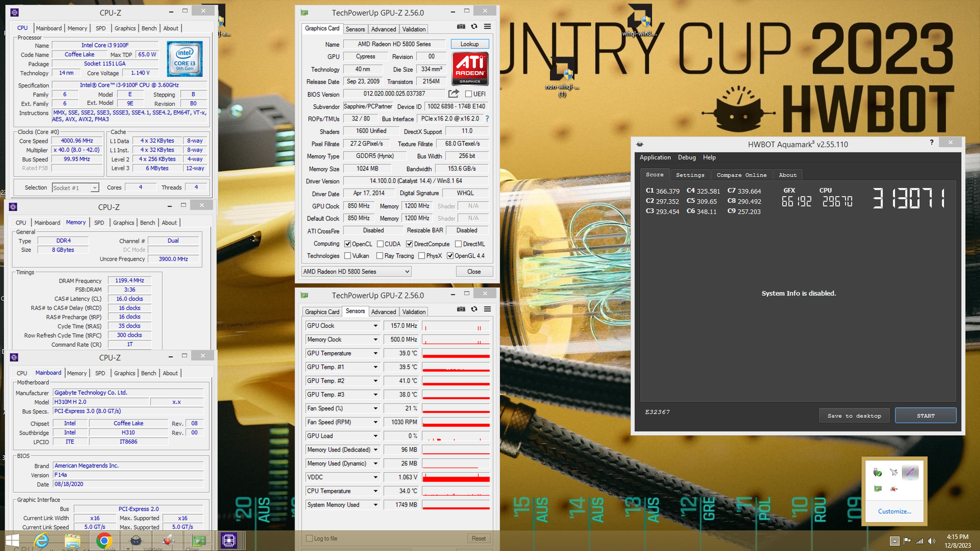Open the GPU Load sensor dropdown
The height and width of the screenshot is (551, 980).
click(376, 436)
